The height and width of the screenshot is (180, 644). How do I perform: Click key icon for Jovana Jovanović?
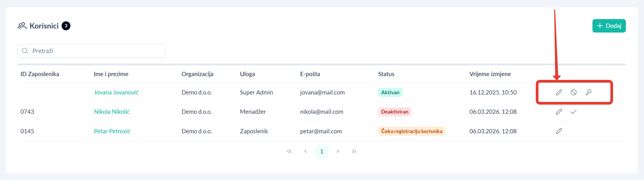[588, 93]
